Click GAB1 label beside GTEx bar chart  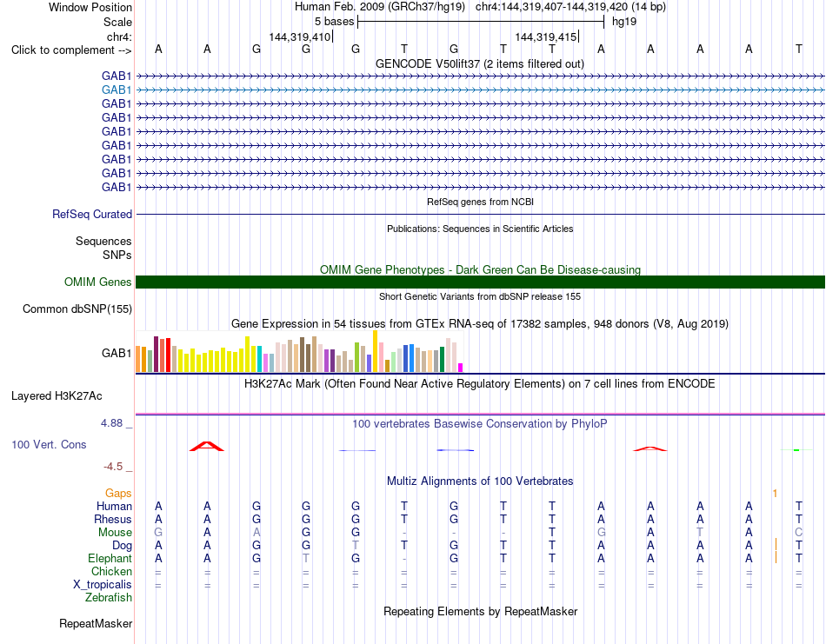pyautogui.click(x=117, y=353)
